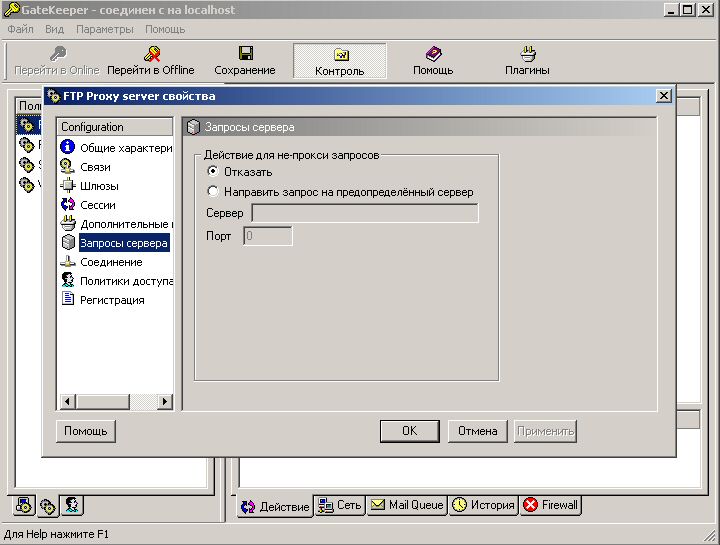
Task: Click the Применить button
Action: 545,431
